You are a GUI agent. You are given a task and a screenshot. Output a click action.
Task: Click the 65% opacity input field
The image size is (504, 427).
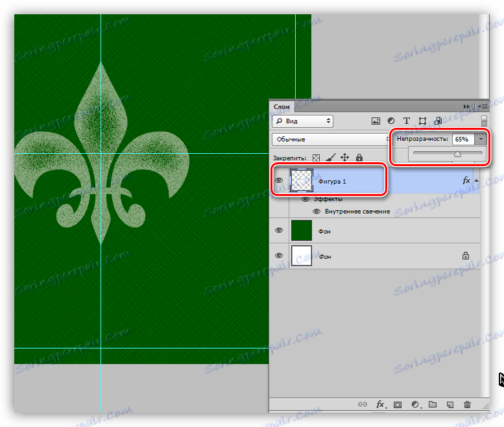[463, 139]
